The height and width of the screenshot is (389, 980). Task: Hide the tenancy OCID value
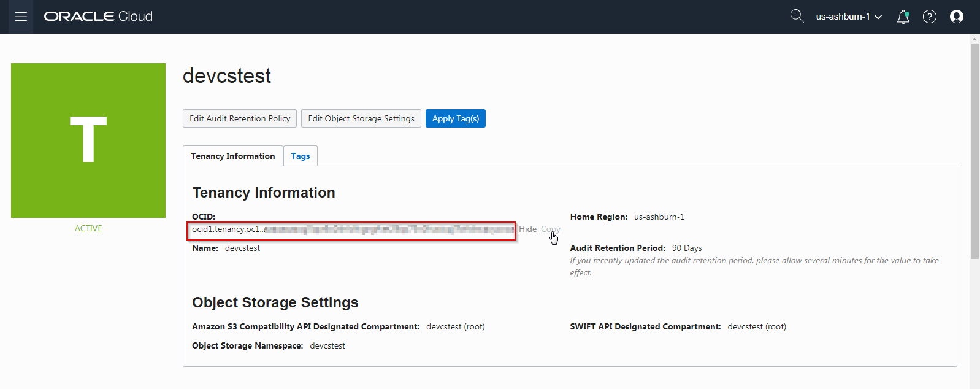(527, 229)
